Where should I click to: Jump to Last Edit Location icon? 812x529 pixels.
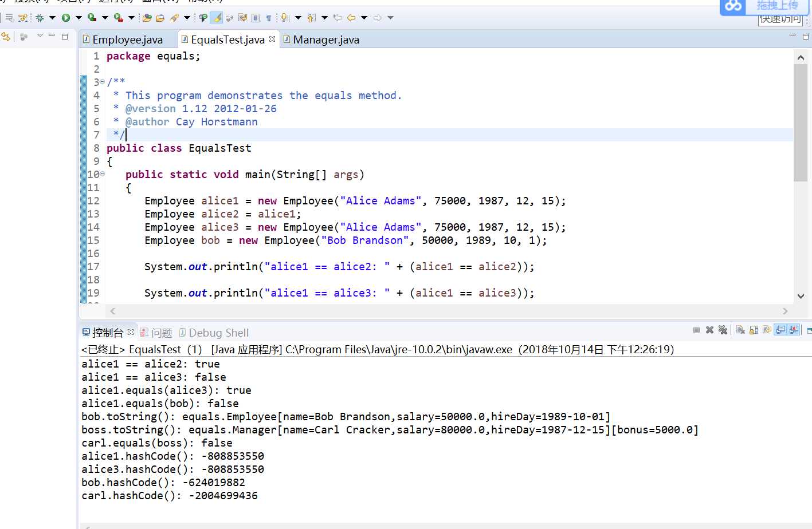point(338,18)
